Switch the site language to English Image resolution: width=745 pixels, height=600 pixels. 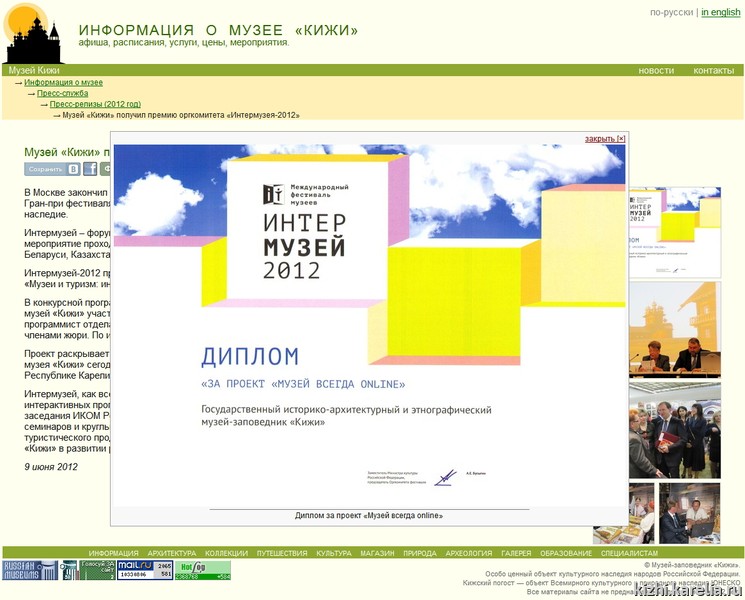720,13
